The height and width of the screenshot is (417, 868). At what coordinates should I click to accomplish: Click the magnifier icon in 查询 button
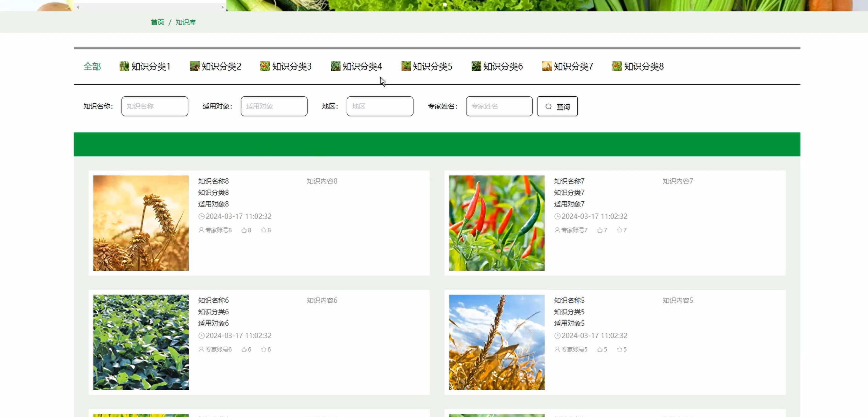point(549,107)
